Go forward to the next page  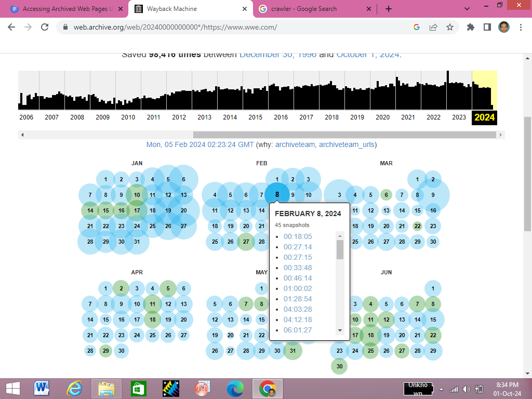point(28,27)
